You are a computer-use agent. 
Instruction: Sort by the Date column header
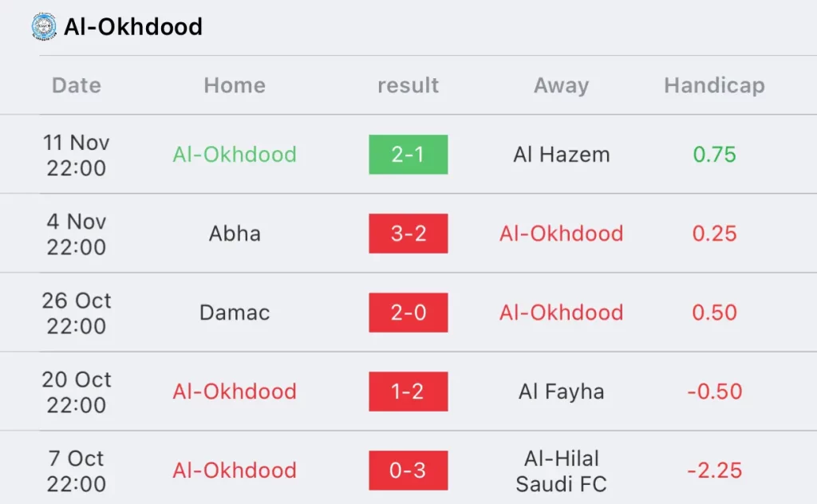point(77,85)
